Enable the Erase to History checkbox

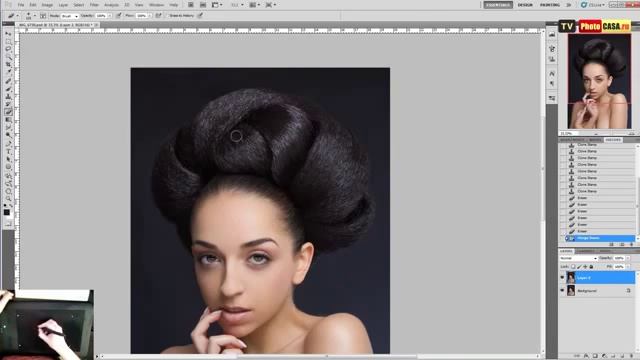(x=167, y=16)
